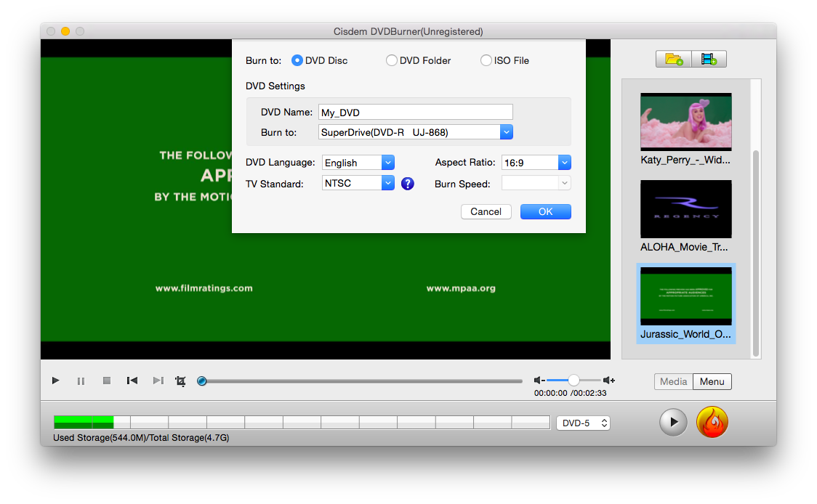Screen dimensions: 817x504
Task: Click the round preview play icon
Action: click(673, 422)
